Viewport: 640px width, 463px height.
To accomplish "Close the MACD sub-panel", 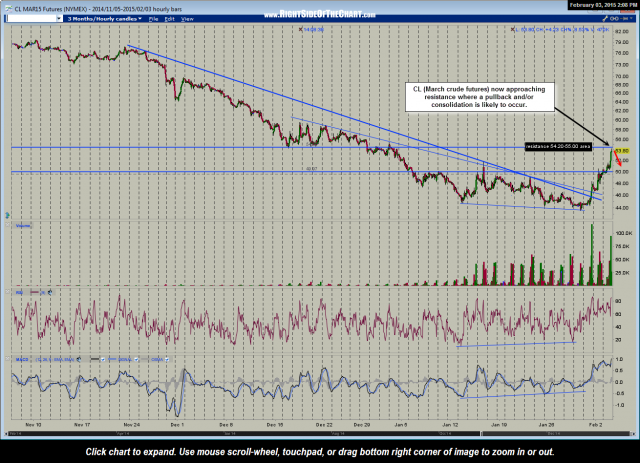I will 7,359.
